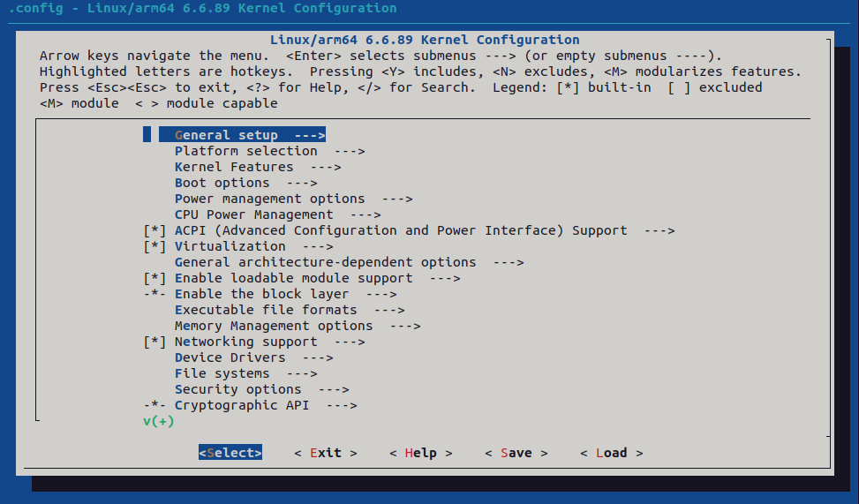The height and width of the screenshot is (504, 859).
Task: Open General architecture-dependent options
Action: point(325,262)
